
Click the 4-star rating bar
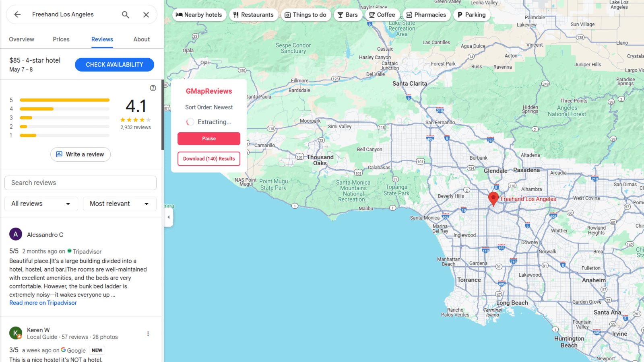point(64,109)
